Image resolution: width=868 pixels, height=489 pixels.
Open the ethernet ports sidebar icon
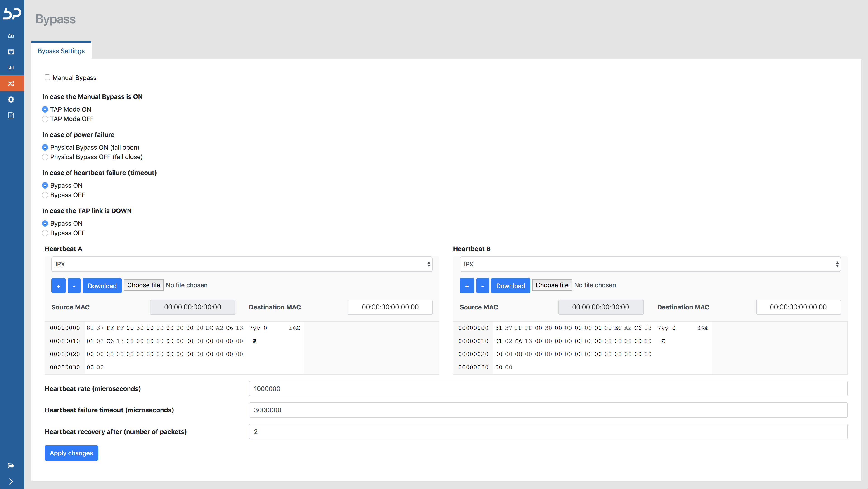(x=11, y=52)
